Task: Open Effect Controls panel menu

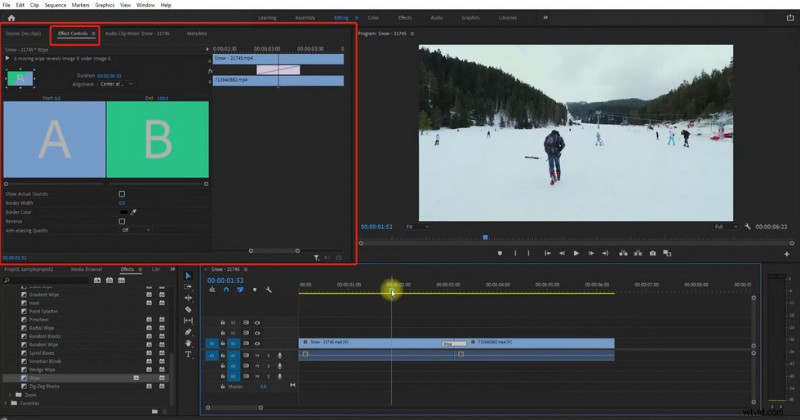Action: [93, 34]
